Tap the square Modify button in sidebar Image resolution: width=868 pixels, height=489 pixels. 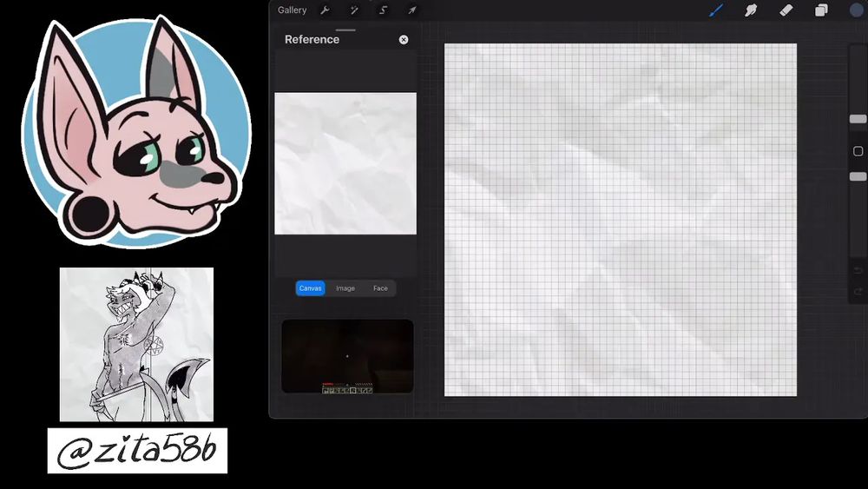pyautogui.click(x=858, y=151)
